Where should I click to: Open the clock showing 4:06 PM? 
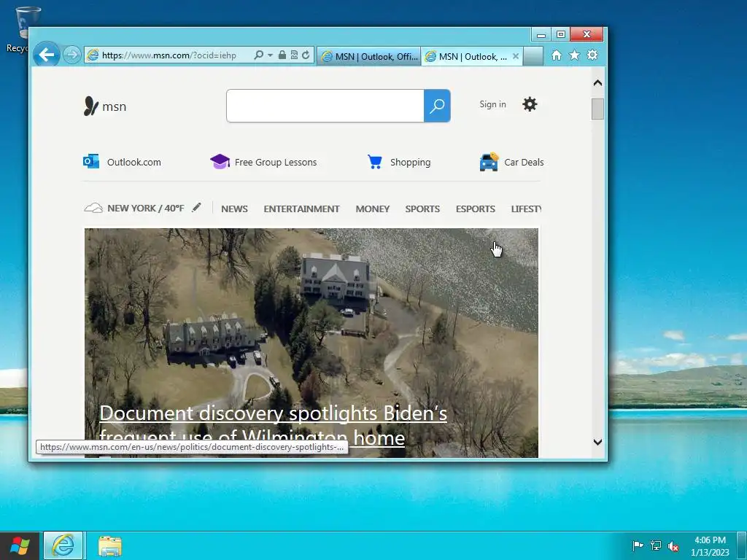[710, 545]
